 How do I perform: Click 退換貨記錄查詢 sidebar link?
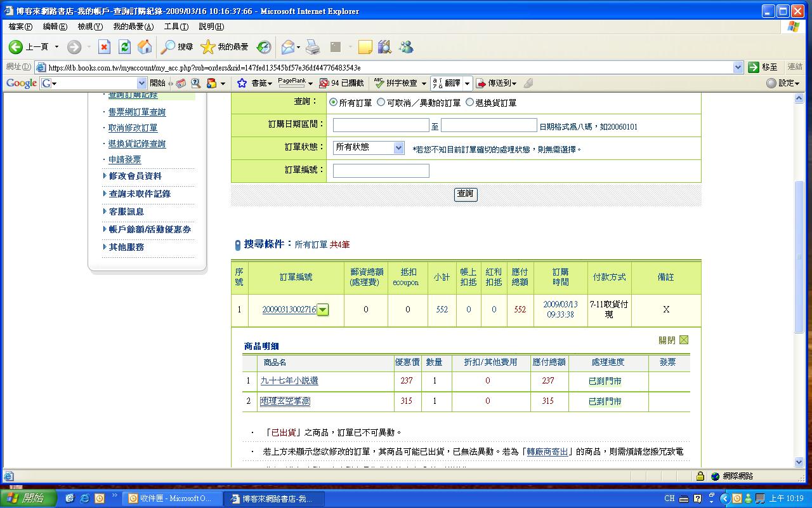coord(137,144)
